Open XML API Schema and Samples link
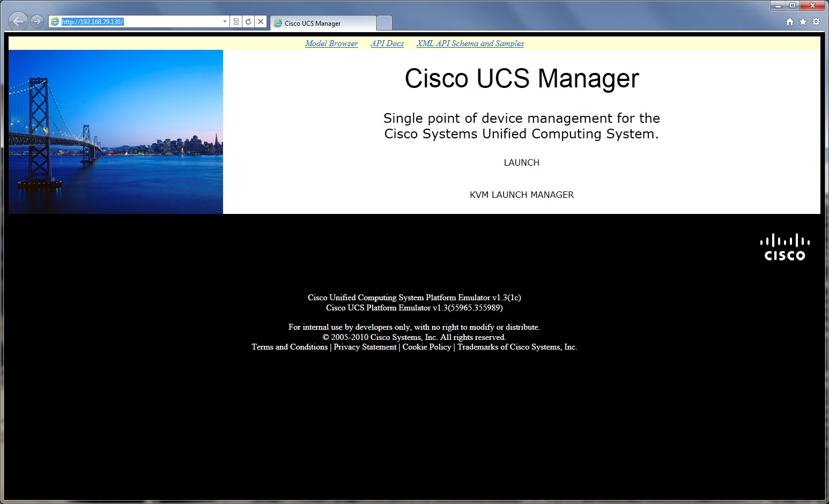Viewport: 829px width, 504px height. click(470, 43)
